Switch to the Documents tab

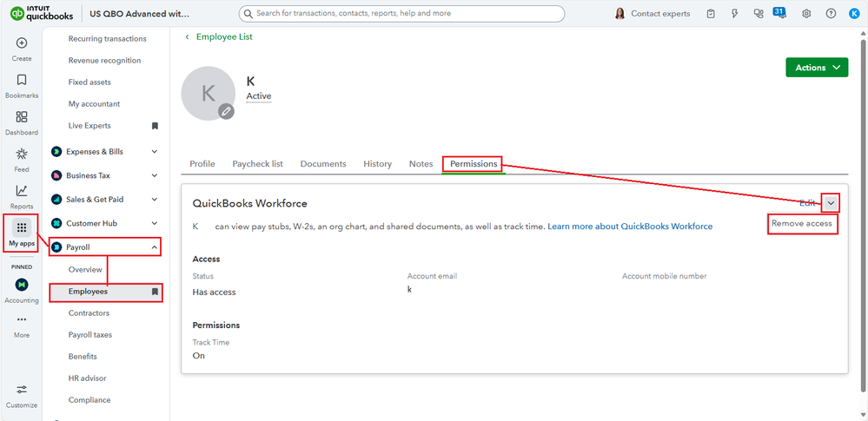pos(323,164)
